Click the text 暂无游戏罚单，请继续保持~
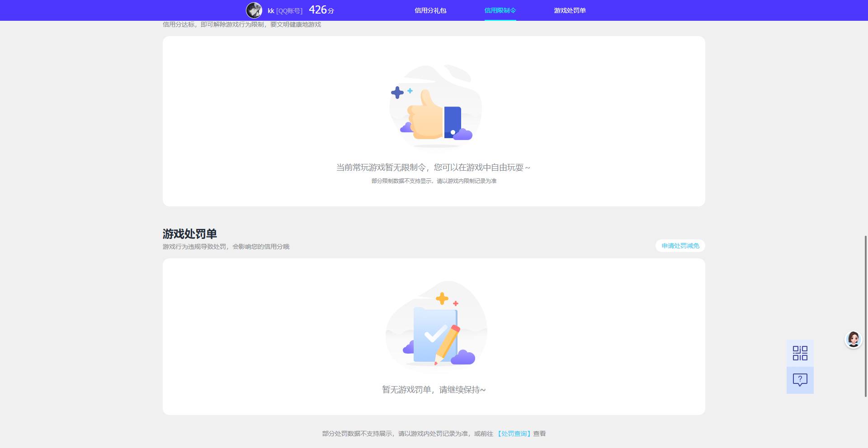This screenshot has height=448, width=868. [x=434, y=390]
